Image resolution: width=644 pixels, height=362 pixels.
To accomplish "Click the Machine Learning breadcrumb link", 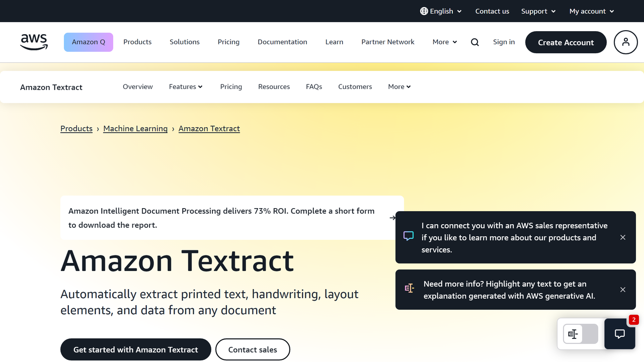I will (x=135, y=129).
